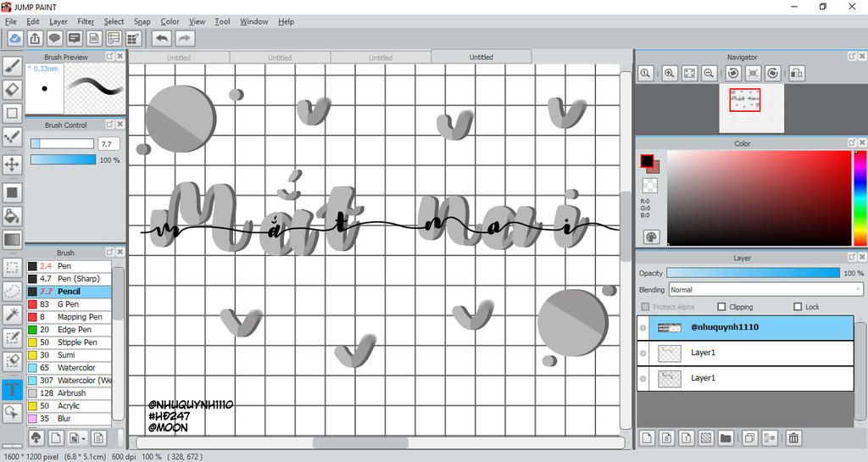Flip canvas view in Navigator
The width and height of the screenshot is (868, 462).
797,73
